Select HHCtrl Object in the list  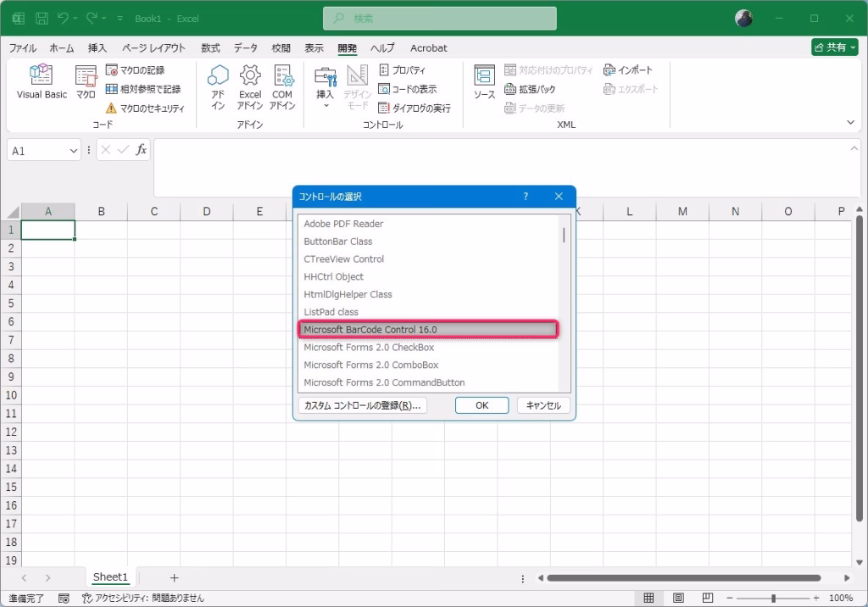pyautogui.click(x=428, y=277)
